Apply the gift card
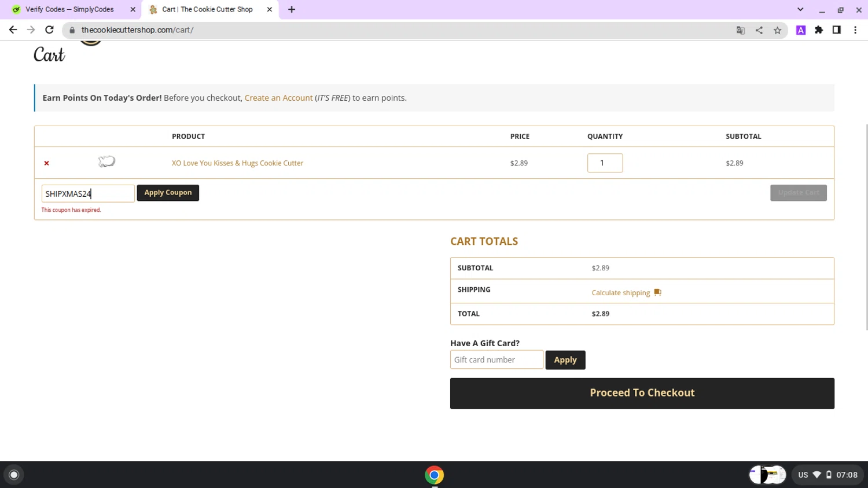 coord(565,360)
